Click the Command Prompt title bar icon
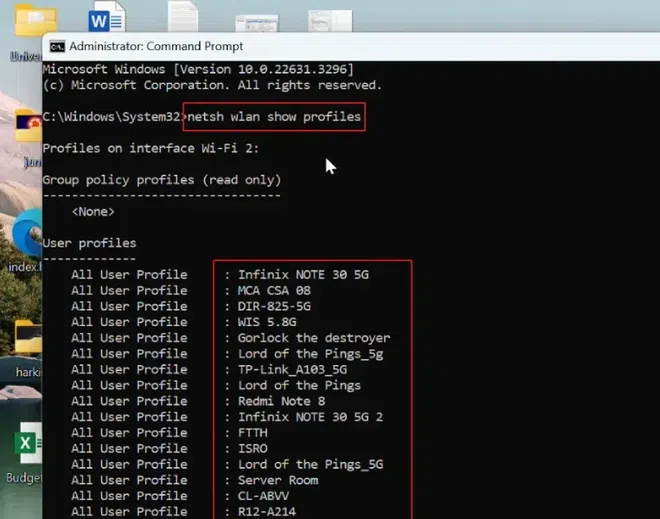This screenshot has width=660, height=519. (57, 46)
